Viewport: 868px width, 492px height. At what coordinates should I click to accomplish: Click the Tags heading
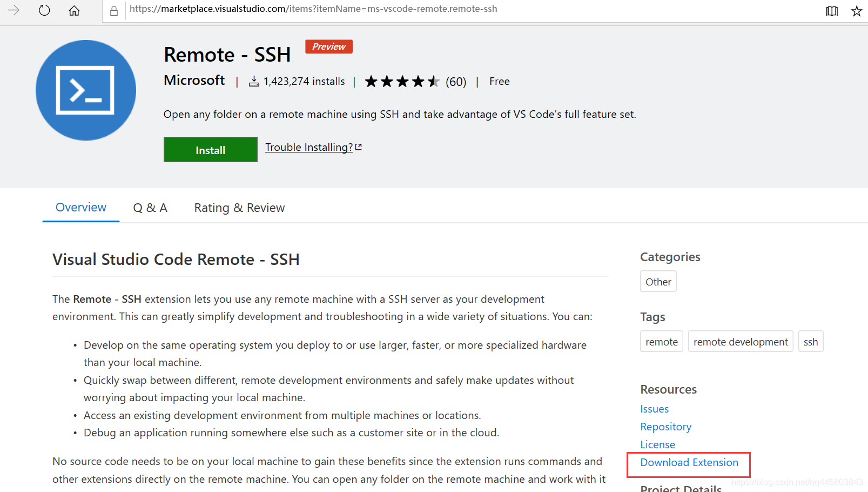click(652, 317)
